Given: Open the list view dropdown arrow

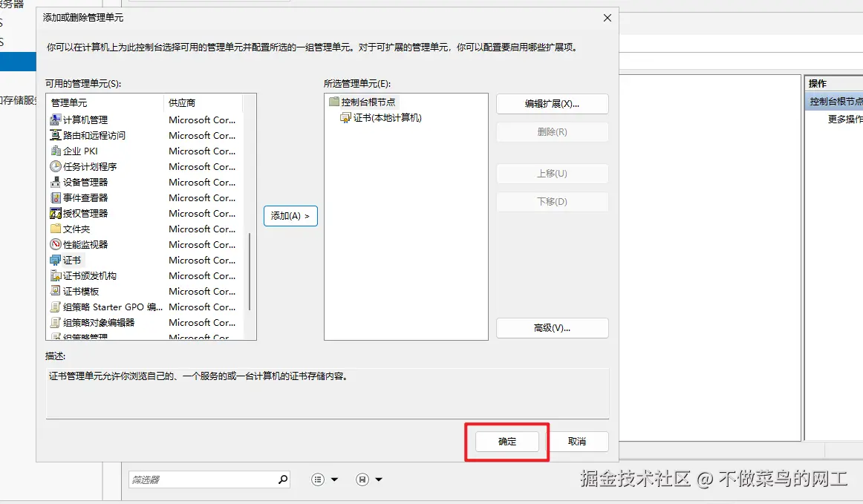Looking at the screenshot, I should pos(334,480).
